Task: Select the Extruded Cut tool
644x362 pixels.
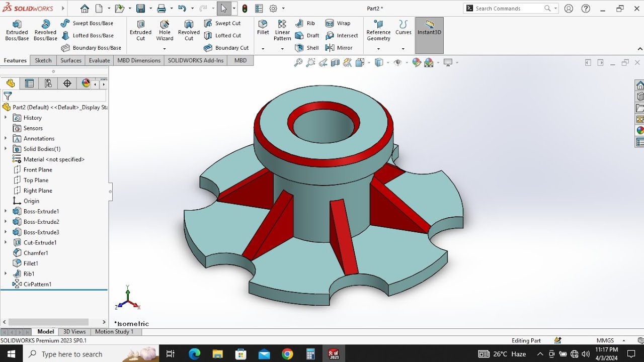Action: tap(140, 31)
